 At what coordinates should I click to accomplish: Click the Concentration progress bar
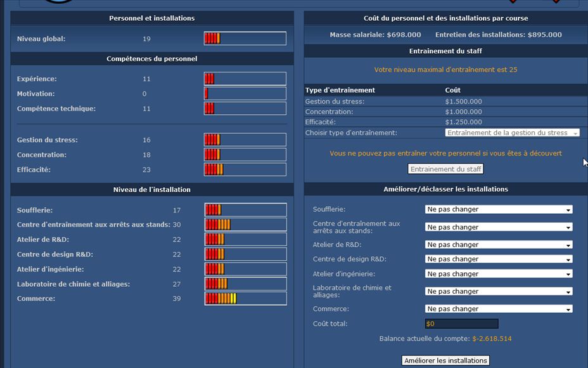[245, 154]
